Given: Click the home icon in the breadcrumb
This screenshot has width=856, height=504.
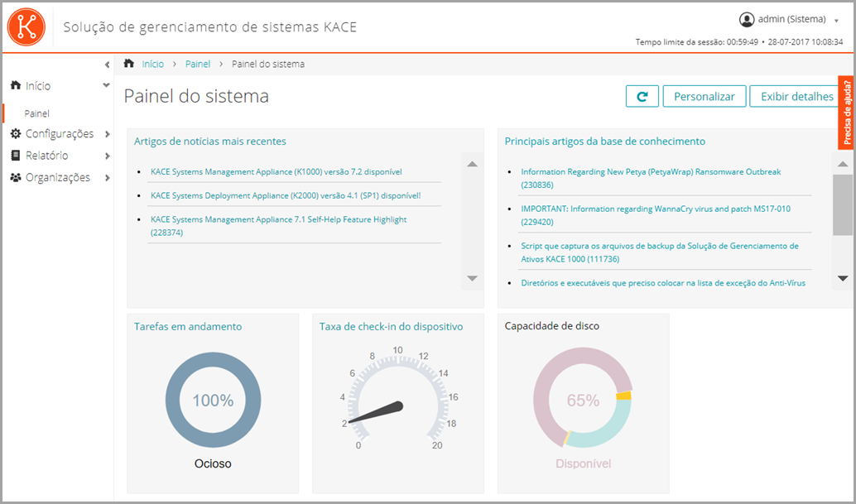Looking at the screenshot, I should point(128,63).
